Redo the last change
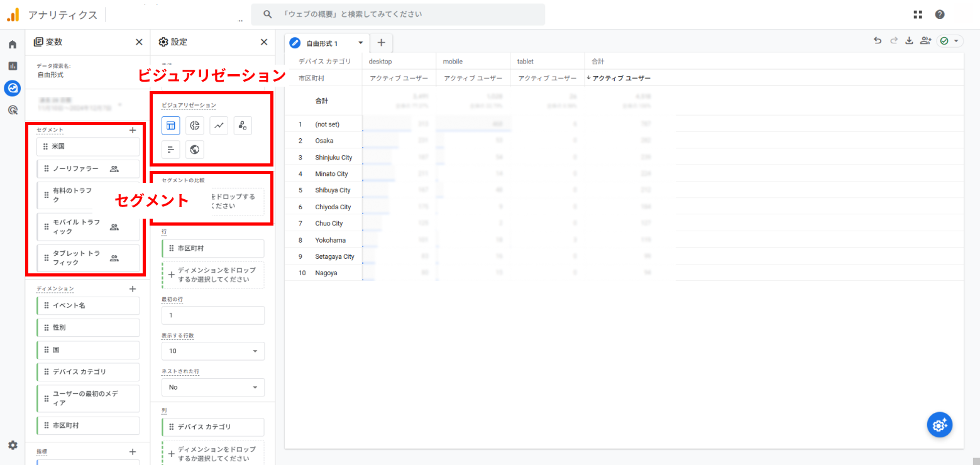This screenshot has height=465, width=980. [894, 41]
